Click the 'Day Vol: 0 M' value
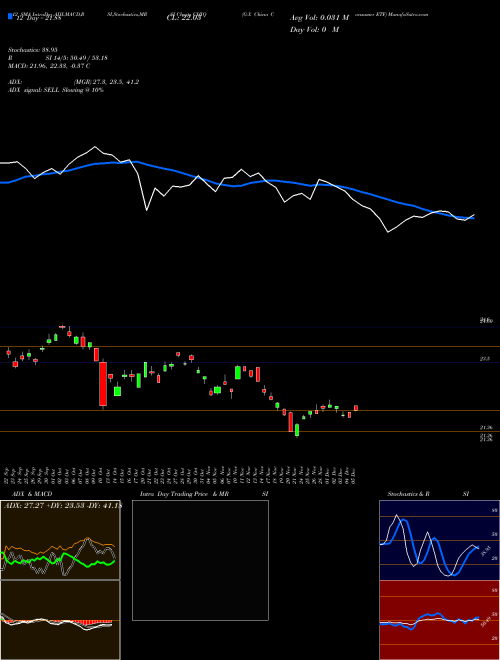This screenshot has height=660, width=500. tap(314, 29)
